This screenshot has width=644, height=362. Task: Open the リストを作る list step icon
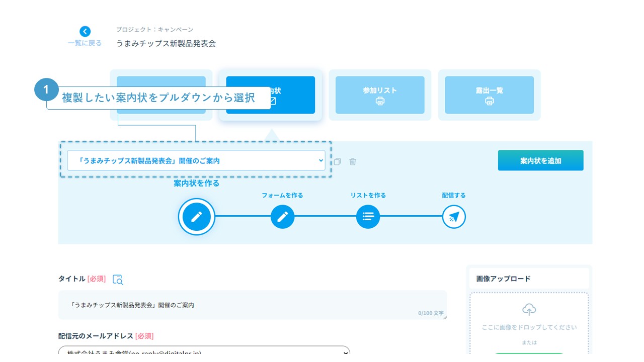(x=368, y=217)
